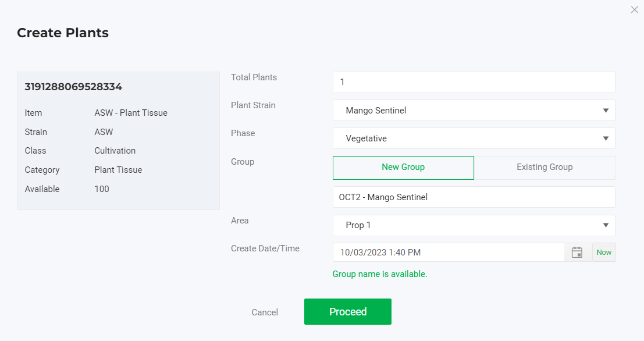Open the calendar date picker icon
The image size is (644, 341).
pos(577,252)
